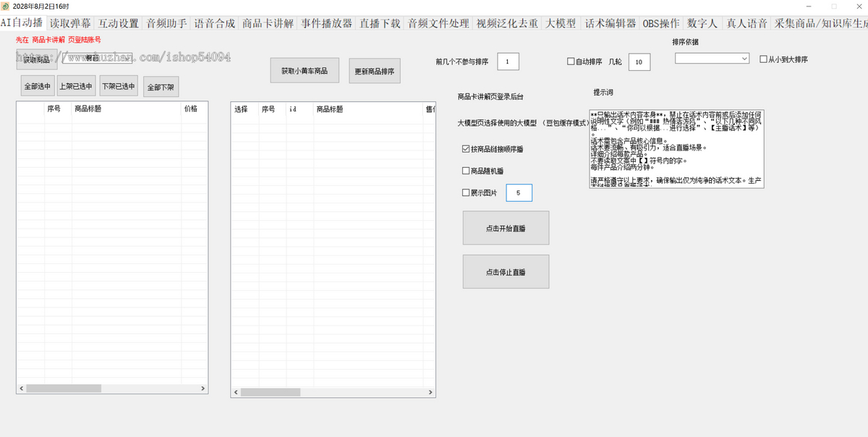
Task: Click the 上架已选中 button
Action: pos(77,86)
